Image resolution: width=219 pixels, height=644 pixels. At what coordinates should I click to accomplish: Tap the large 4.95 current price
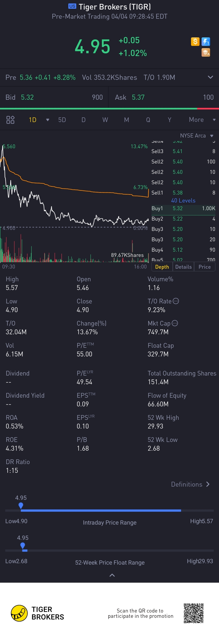[x=92, y=47]
